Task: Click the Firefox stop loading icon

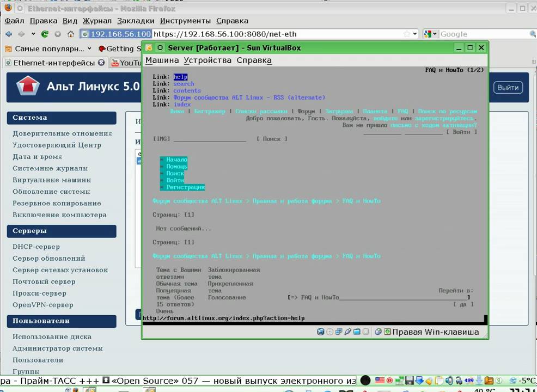Action: click(58, 34)
